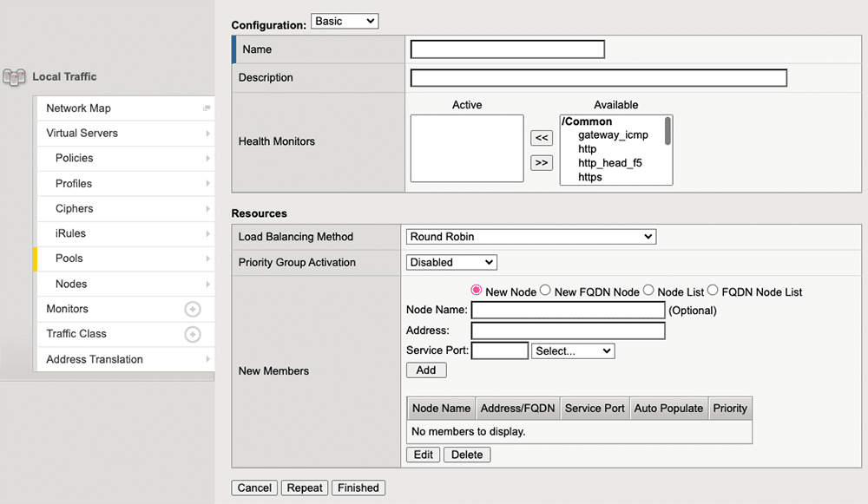
Task: Click the chevron arrow next to Virtual Servers
Action: point(207,133)
